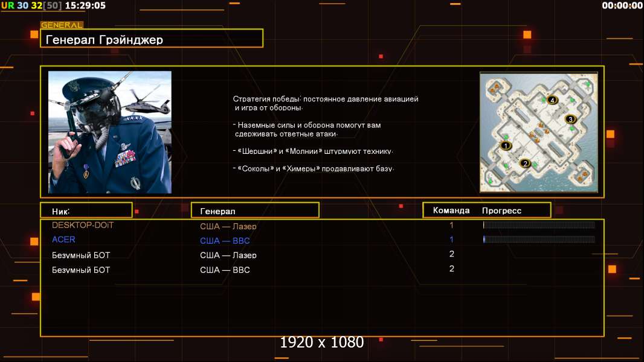Click the "Ник:" column header
Image resolution: width=644 pixels, height=362 pixels.
pyautogui.click(x=86, y=211)
